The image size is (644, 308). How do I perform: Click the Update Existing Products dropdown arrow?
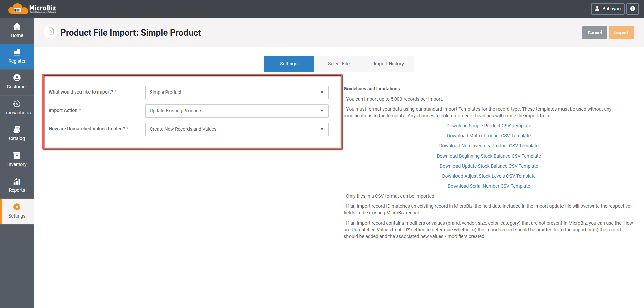(322, 111)
